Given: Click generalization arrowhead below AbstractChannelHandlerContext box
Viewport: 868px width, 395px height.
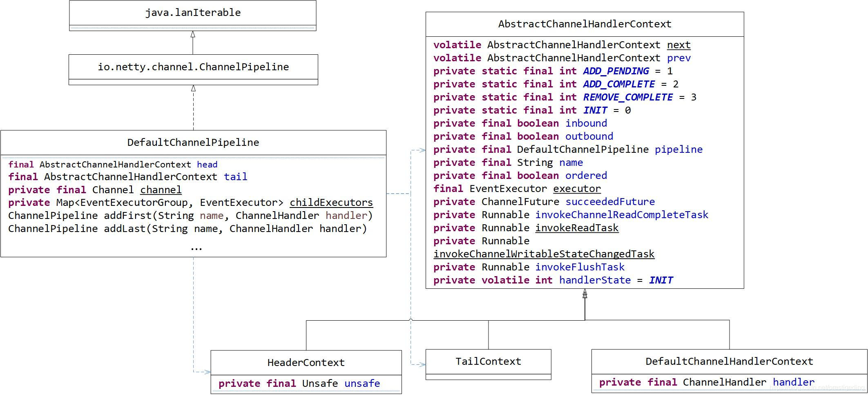Looking at the screenshot, I should click(x=585, y=293).
